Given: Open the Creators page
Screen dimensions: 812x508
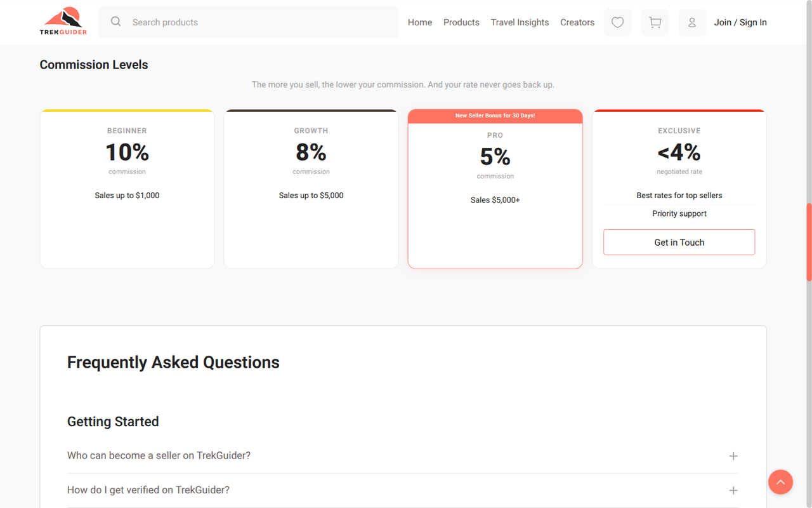Looking at the screenshot, I should tap(577, 22).
